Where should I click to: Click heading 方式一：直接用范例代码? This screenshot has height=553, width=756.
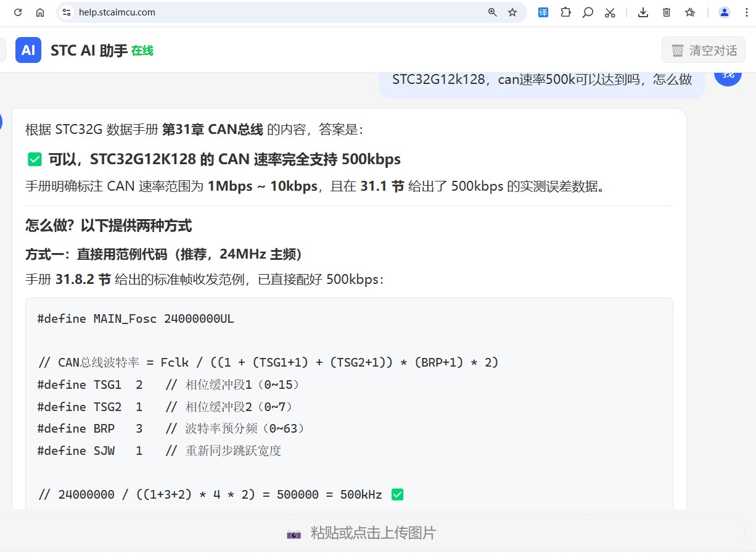click(x=163, y=254)
